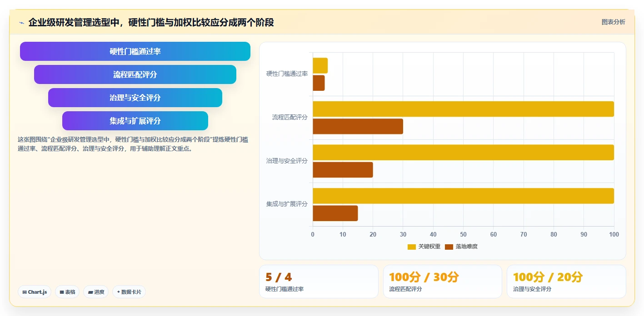Click the 数据卡片 tag chip
644x316 pixels.
point(129,292)
